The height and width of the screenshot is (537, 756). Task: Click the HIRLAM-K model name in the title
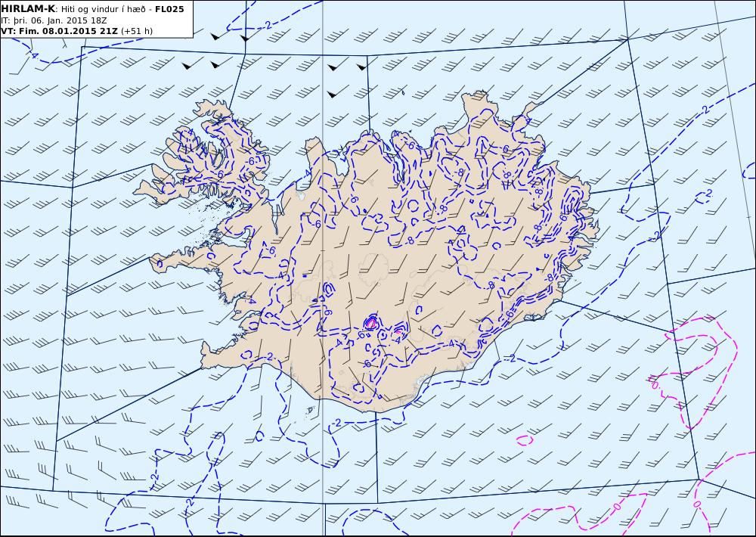click(x=28, y=9)
